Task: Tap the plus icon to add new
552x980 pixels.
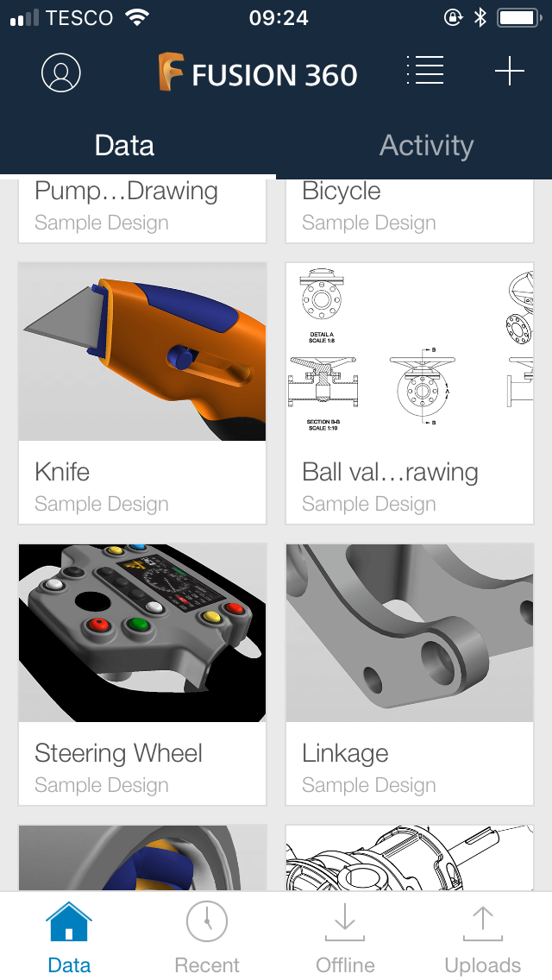Action: [x=510, y=71]
